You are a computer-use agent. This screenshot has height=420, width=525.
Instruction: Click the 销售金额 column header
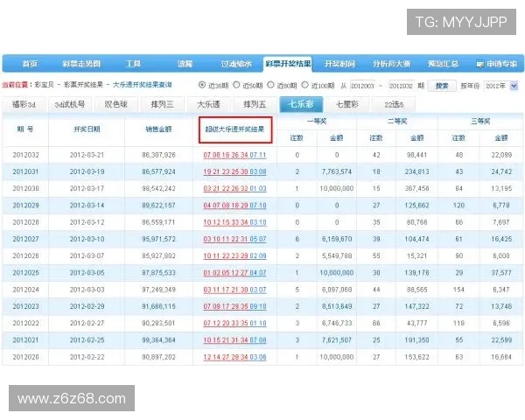[x=158, y=129]
